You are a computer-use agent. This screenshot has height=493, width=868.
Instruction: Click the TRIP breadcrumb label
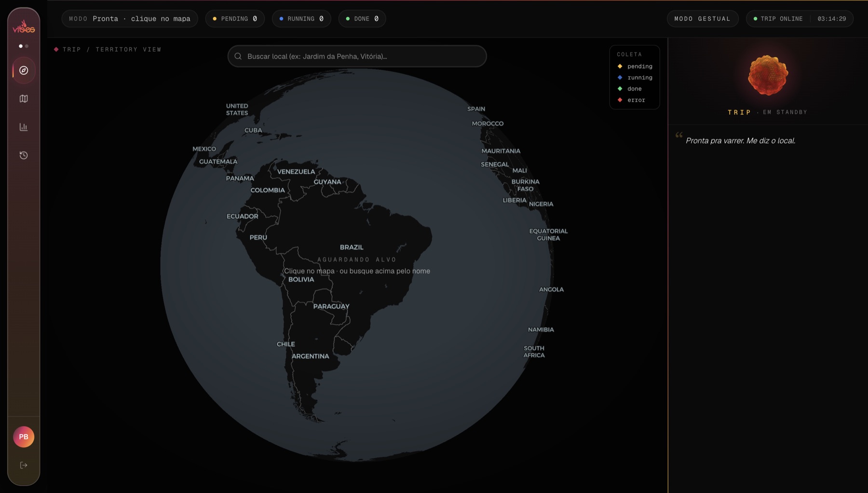coord(72,49)
